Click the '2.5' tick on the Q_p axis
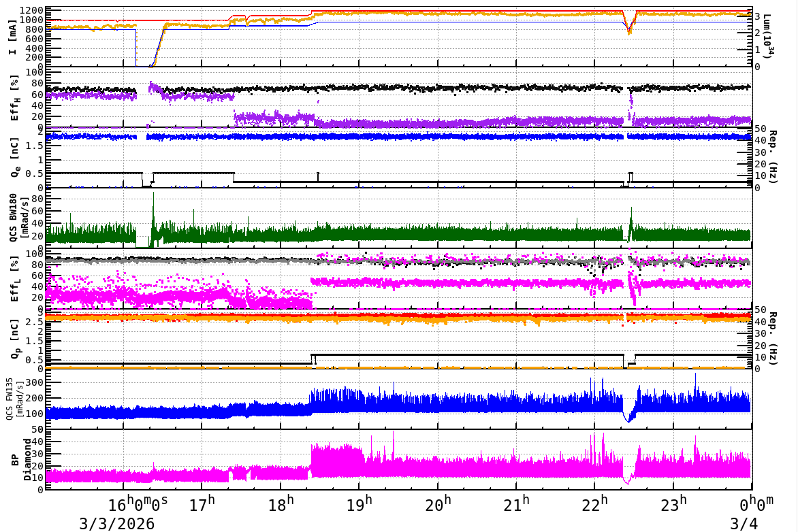 click(35, 322)
